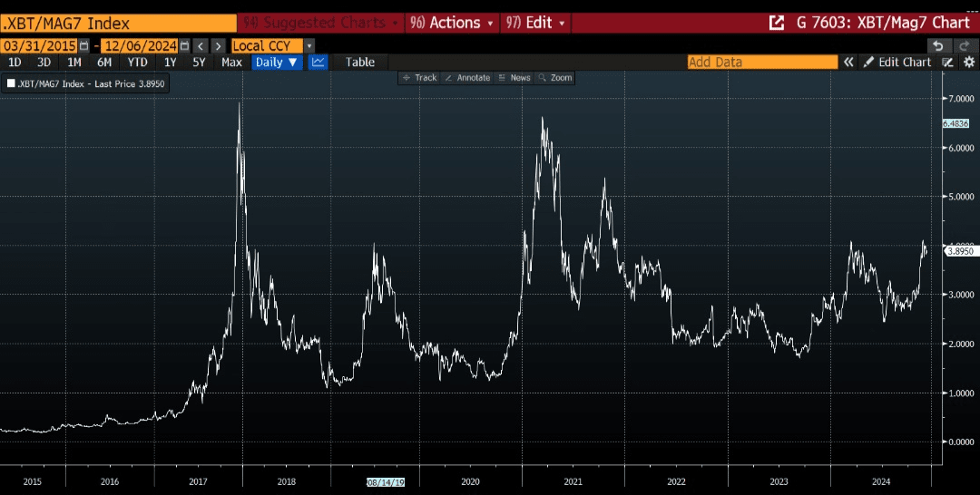
Task: Open the Suggested Charts dropdown
Action: click(x=320, y=23)
